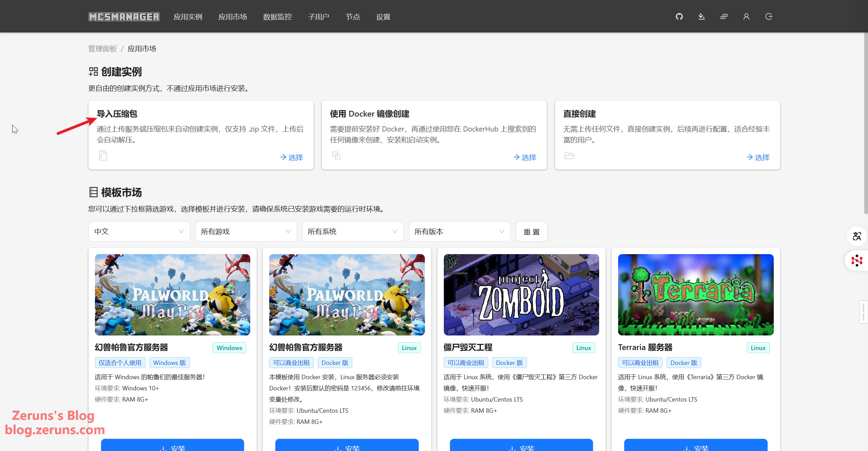Expand the 所有游戏 dropdown
Image resolution: width=868 pixels, height=451 pixels.
tap(246, 231)
